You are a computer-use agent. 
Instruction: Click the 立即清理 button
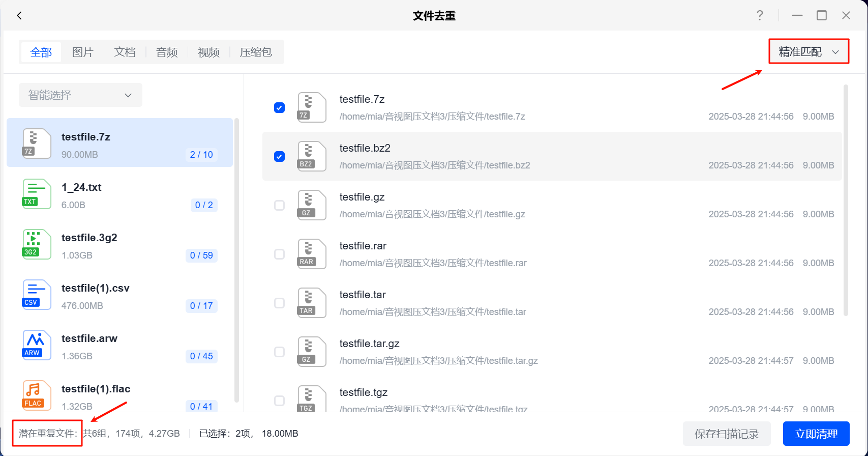[x=816, y=434]
